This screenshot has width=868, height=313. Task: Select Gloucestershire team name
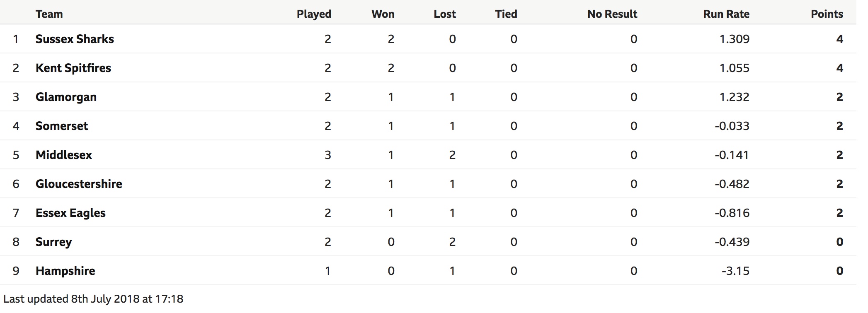pyautogui.click(x=79, y=184)
